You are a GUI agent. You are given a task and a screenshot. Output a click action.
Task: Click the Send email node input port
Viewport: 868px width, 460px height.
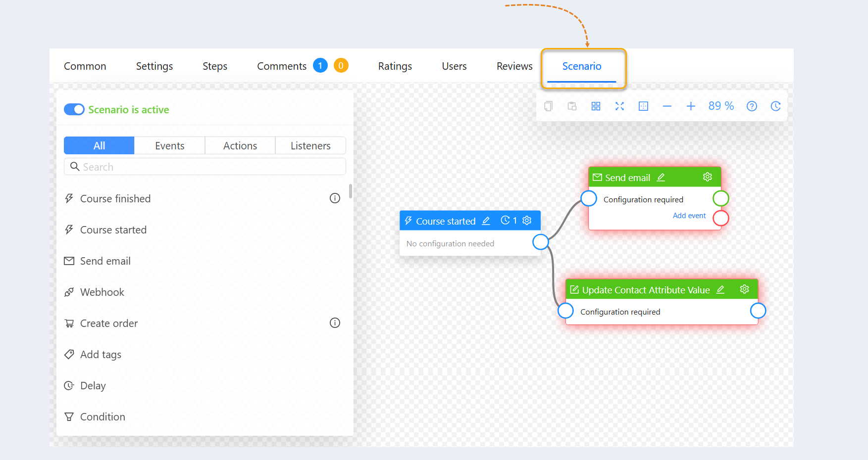[x=589, y=198]
